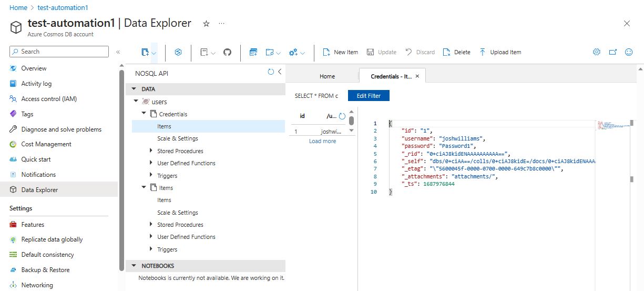Image resolution: width=644 pixels, height=291 pixels.
Task: Collapse the NOSQL API resource panel
Action: (280, 72)
